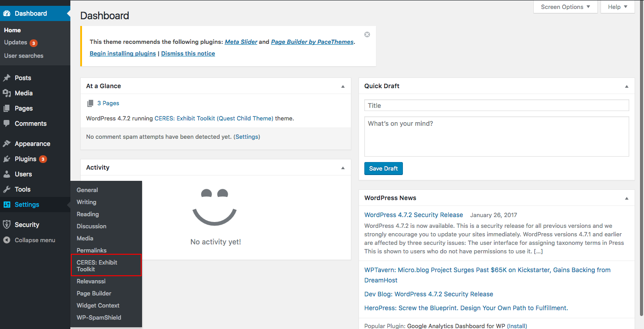Select Media in the Settings flyout
The height and width of the screenshot is (329, 644).
coord(85,238)
